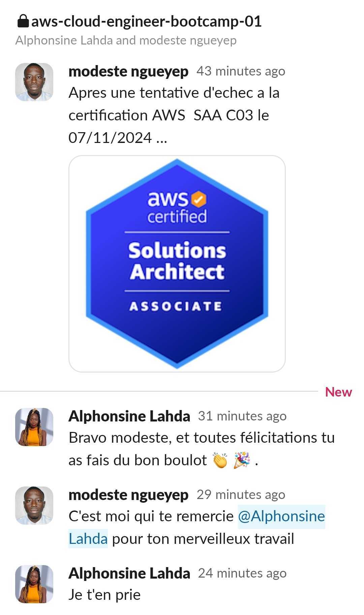364x615 pixels.
Task: Click the 24 minutes ago timestamp
Action: click(x=242, y=574)
